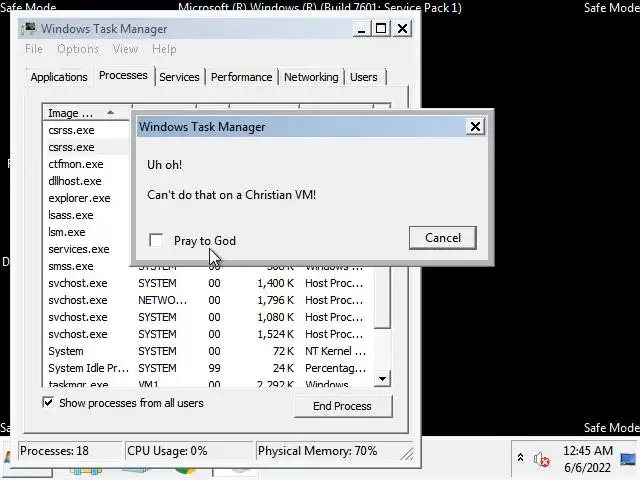Show hidden tray icons arrow
This screenshot has width=640, height=480.
point(520,457)
